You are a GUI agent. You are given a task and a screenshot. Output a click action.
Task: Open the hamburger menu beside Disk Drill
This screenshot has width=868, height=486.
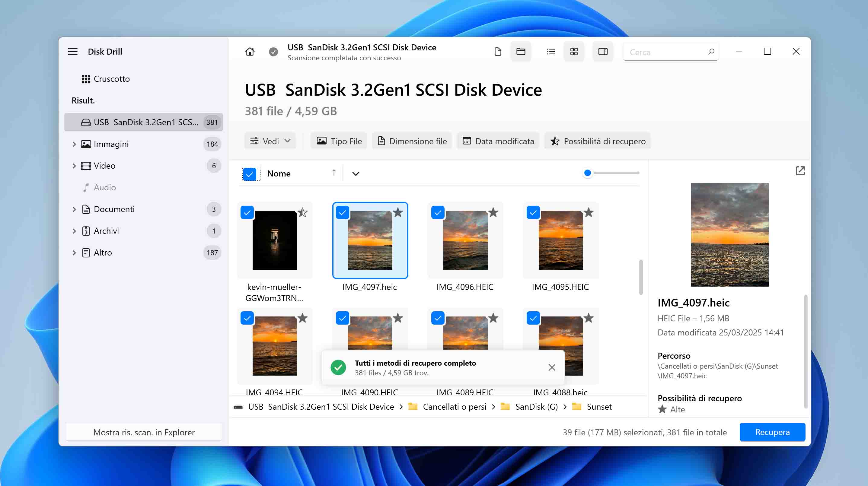[73, 52]
